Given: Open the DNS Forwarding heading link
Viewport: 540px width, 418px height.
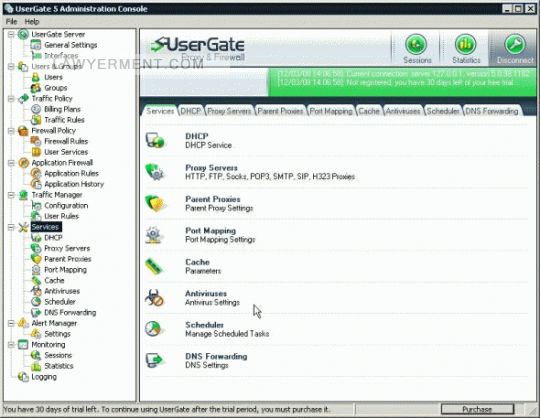Looking at the screenshot, I should coord(216,356).
